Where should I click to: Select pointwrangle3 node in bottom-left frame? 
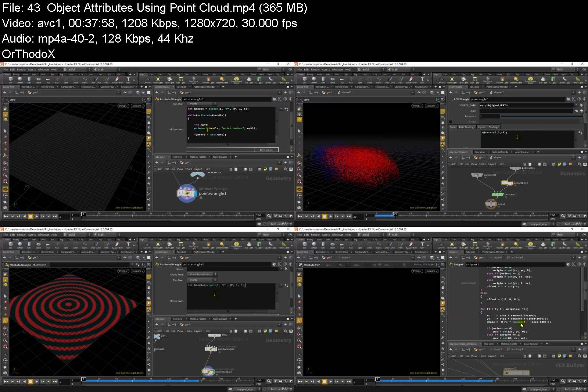click(208, 372)
